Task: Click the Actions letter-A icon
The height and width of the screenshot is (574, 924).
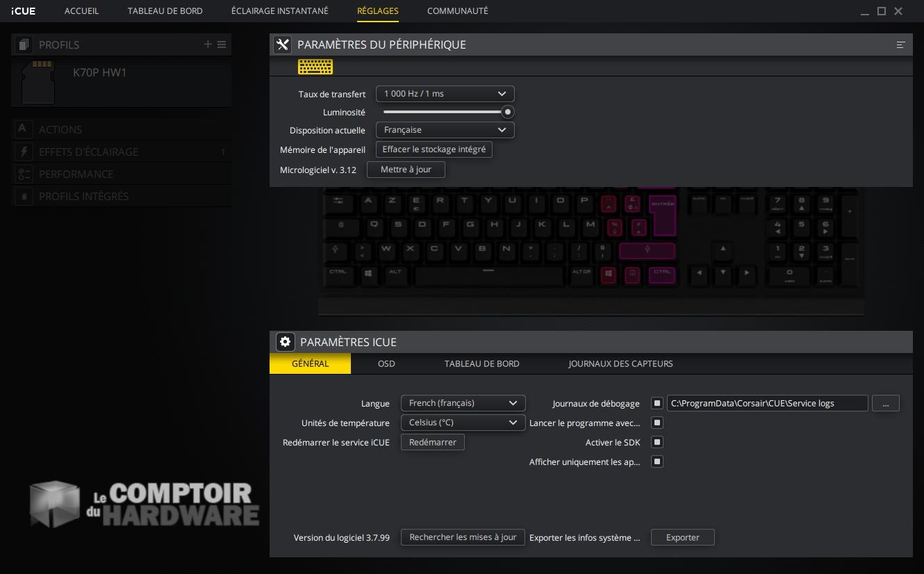Action: click(24, 129)
